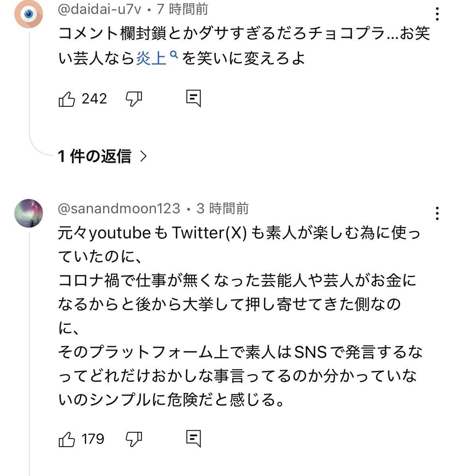Open more options for @daidai-u7v comment
The height and width of the screenshot is (476, 466).
(437, 14)
